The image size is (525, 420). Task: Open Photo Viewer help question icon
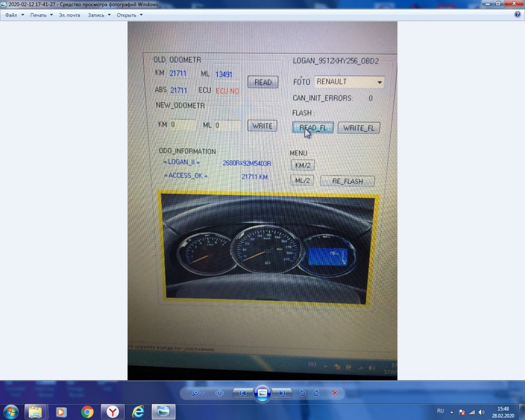coord(518,14)
